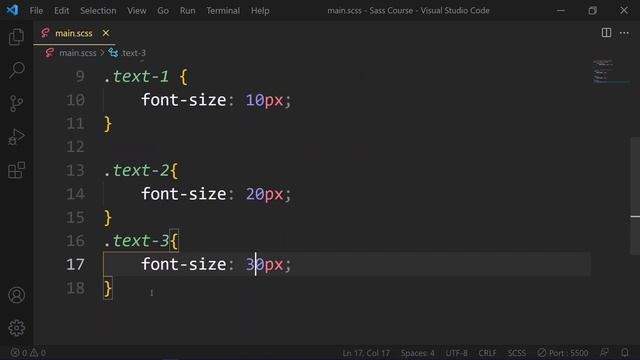Minimize the Visual Studio Code window
Screen dimensions: 640x360
(561, 11)
